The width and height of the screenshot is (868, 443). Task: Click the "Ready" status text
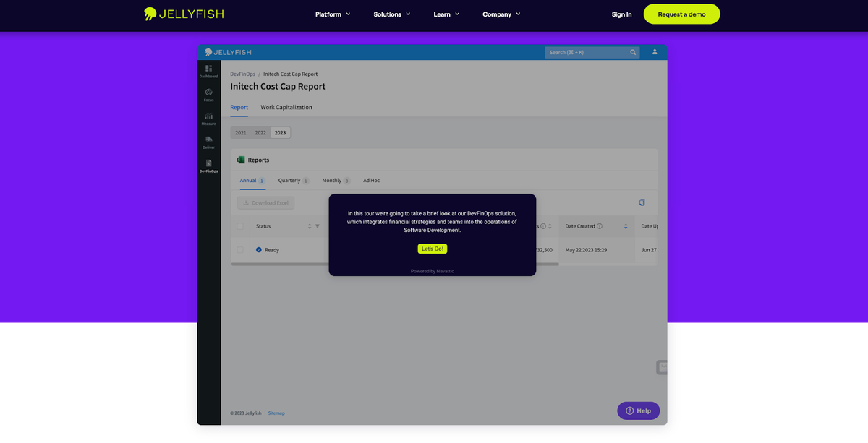tap(271, 249)
